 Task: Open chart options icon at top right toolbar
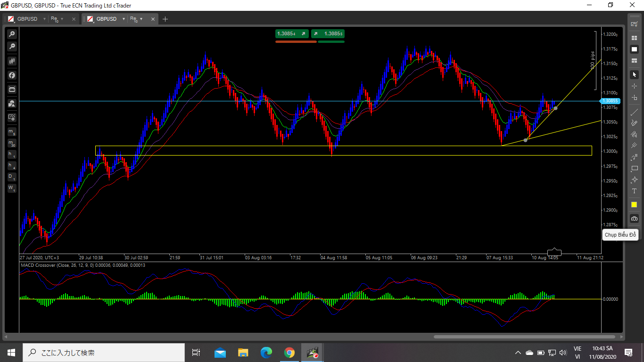tap(634, 24)
